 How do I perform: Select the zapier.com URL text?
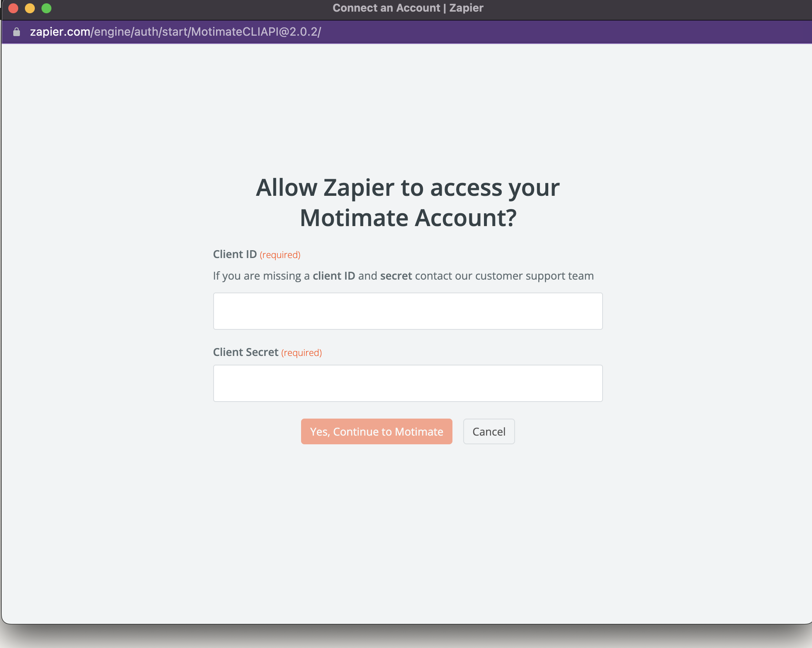(175, 32)
